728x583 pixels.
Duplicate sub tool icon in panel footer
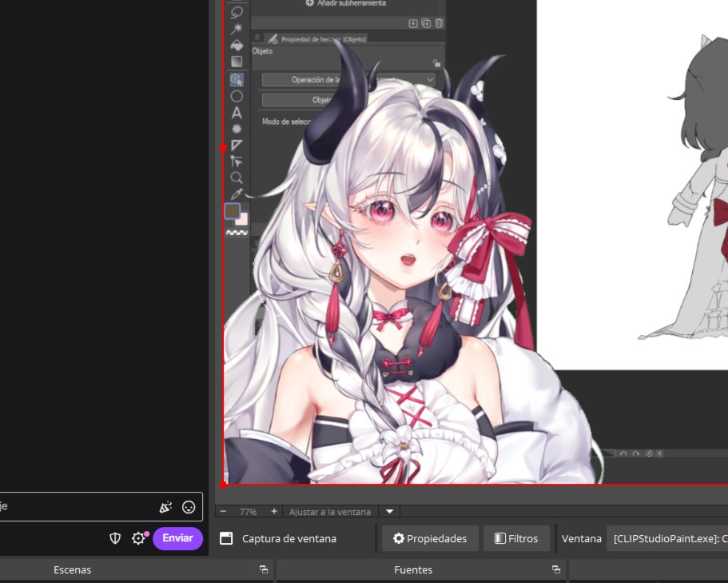click(426, 23)
